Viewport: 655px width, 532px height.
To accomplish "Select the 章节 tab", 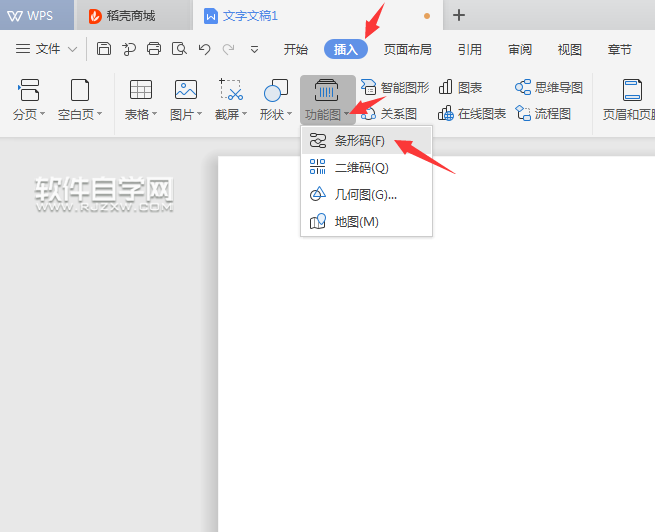I will point(619,50).
